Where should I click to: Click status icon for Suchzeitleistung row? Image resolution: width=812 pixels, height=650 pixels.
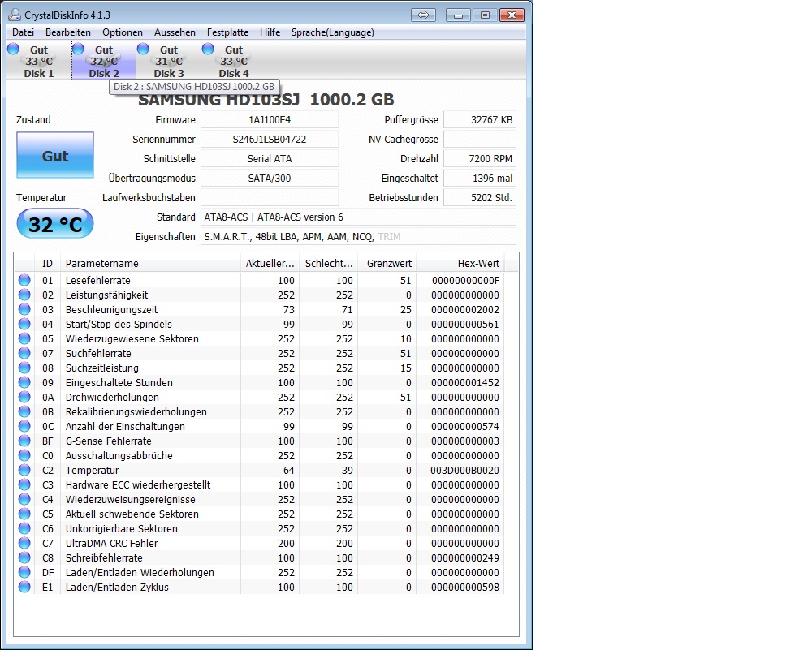(x=24, y=368)
